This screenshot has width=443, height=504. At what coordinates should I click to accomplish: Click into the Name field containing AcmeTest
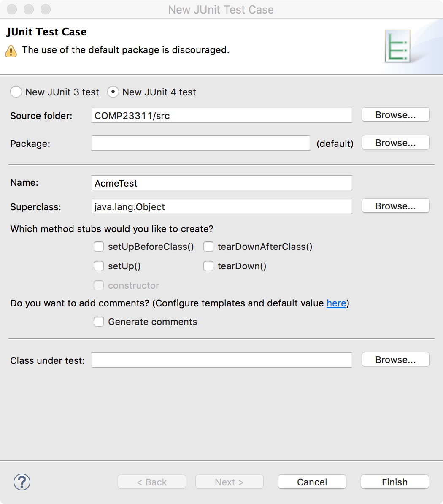tap(221, 183)
